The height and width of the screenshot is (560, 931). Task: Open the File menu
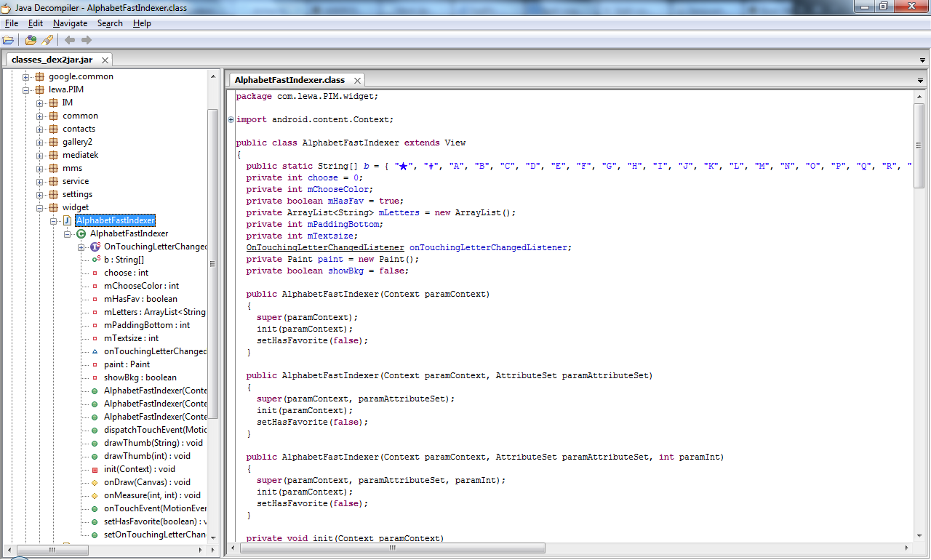point(12,23)
